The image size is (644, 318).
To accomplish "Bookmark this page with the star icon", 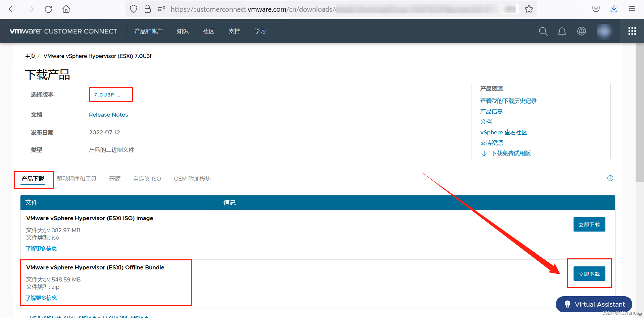I will point(529,9).
